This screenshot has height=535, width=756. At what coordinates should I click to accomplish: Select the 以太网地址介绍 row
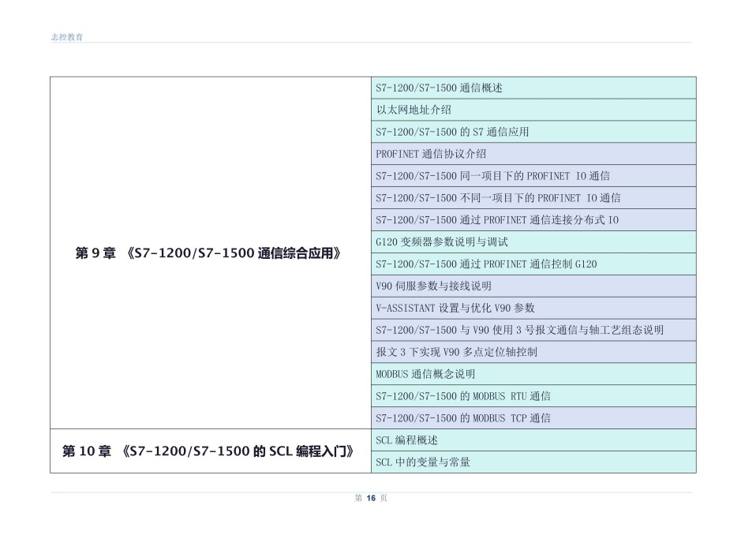pos(533,110)
